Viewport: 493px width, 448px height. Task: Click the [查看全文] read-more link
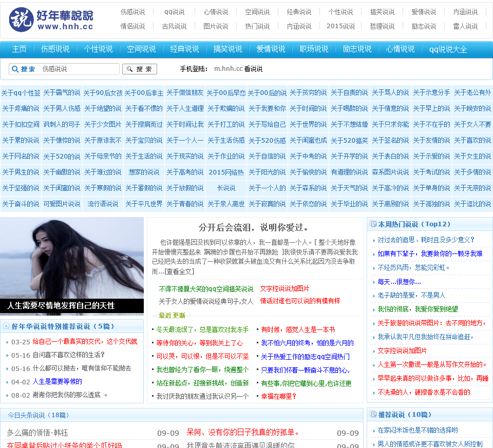coord(179,271)
